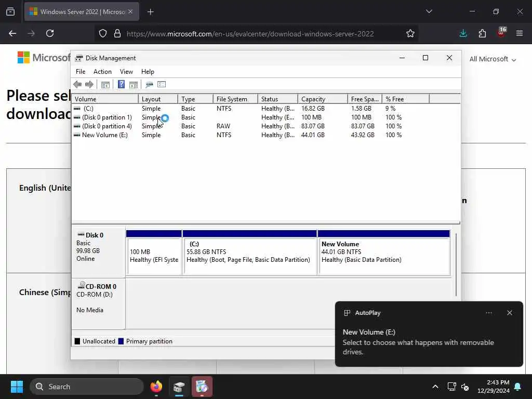
Task: Click the Disk 0 label panel
Action: 98,253
